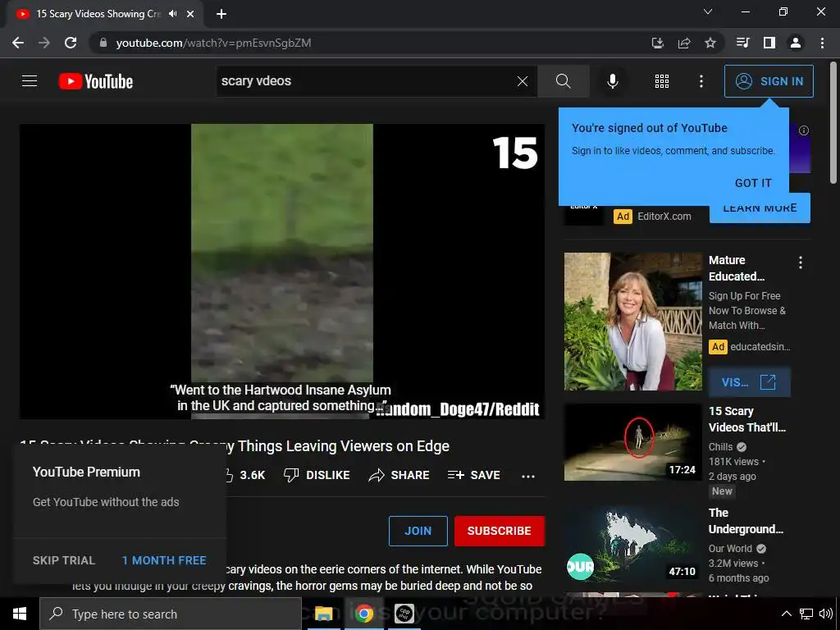840x630 pixels.
Task: Open the taskbar volume control
Action: [825, 614]
